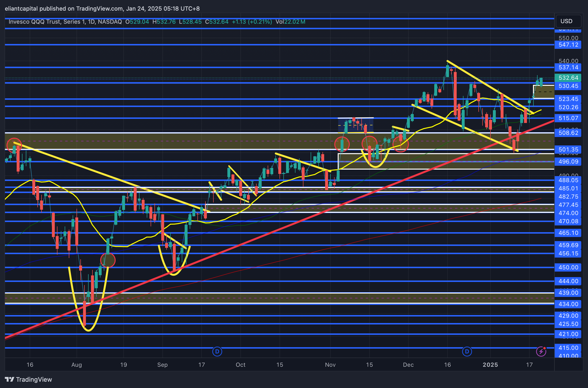Click the Nov label on the time axis

[330, 365]
